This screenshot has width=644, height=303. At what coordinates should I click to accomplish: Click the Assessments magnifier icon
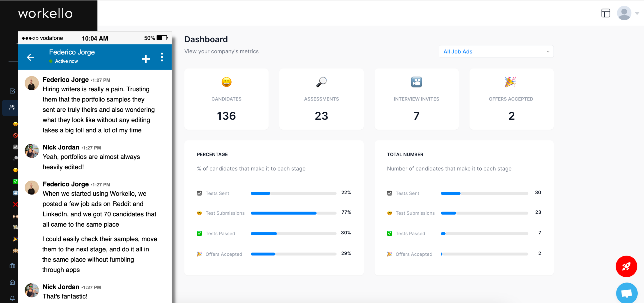(321, 82)
